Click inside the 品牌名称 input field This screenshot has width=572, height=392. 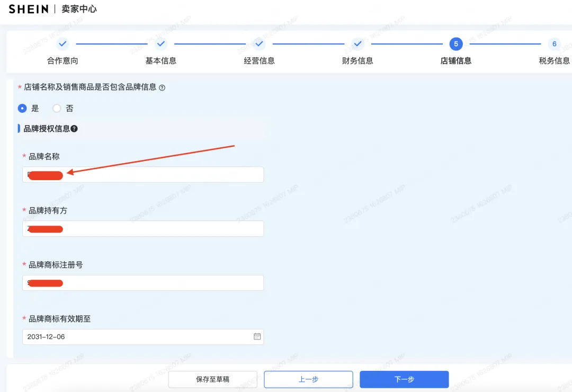tap(143, 174)
